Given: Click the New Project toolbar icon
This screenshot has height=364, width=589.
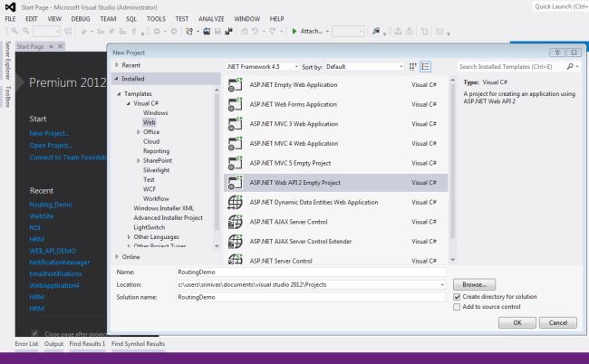Looking at the screenshot, I should pyautogui.click(x=189, y=31).
